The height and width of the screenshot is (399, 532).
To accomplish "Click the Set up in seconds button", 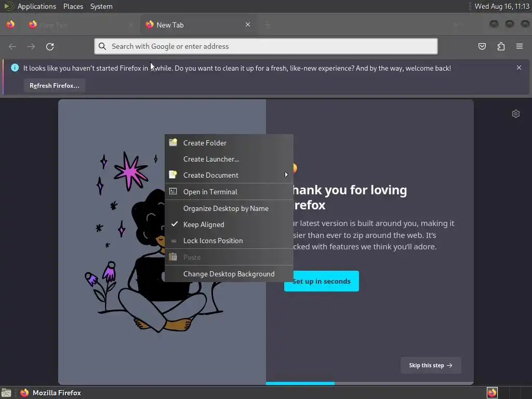I will [321, 281].
